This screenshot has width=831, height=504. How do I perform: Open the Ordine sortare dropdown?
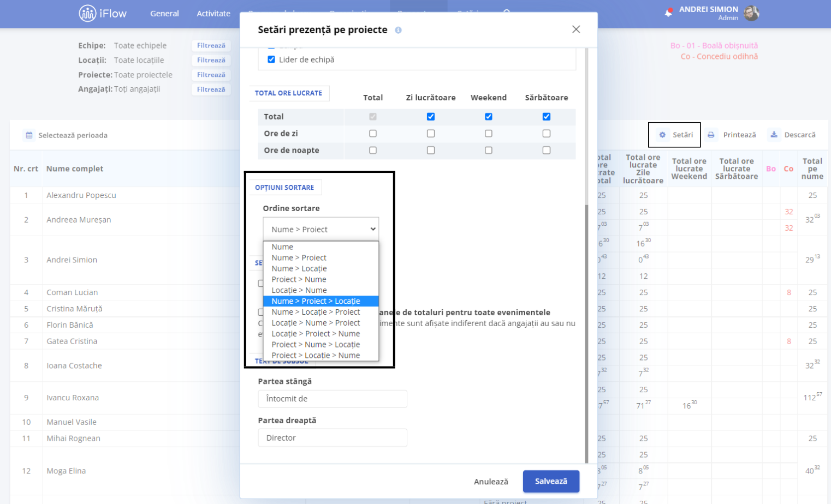pyautogui.click(x=321, y=229)
